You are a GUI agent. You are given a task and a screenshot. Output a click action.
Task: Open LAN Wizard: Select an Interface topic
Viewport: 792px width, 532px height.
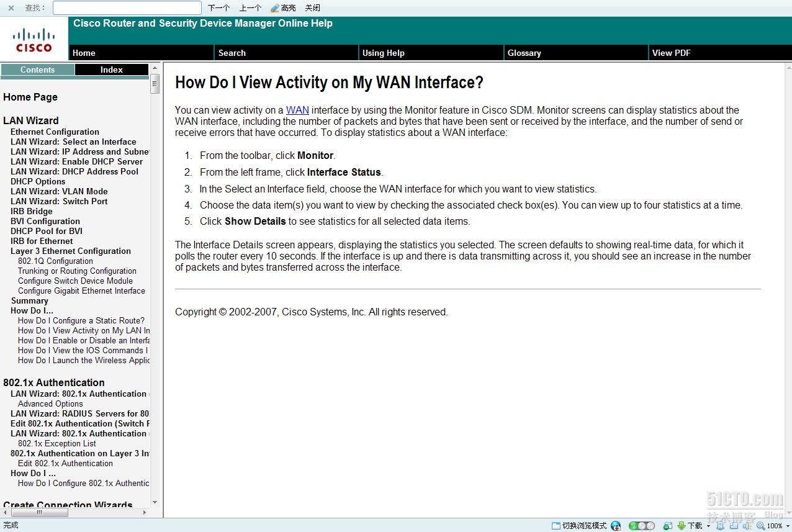(x=73, y=142)
